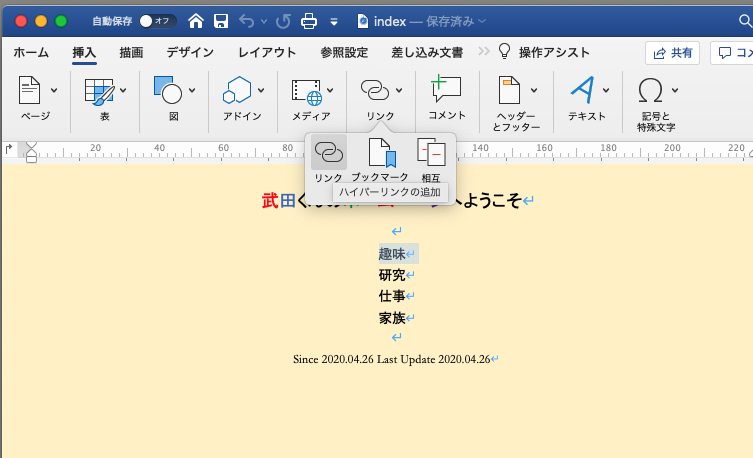Click the Share button
Image resolution: width=753 pixels, height=458 pixels.
click(672, 52)
